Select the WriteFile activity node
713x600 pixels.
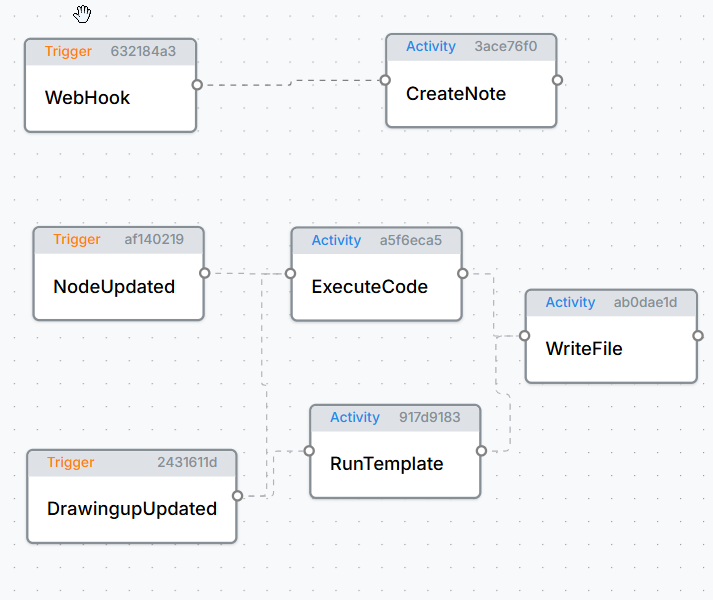point(610,349)
